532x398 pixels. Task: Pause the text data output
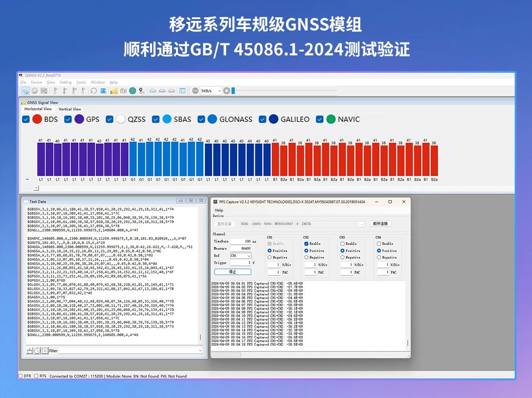[45, 351]
